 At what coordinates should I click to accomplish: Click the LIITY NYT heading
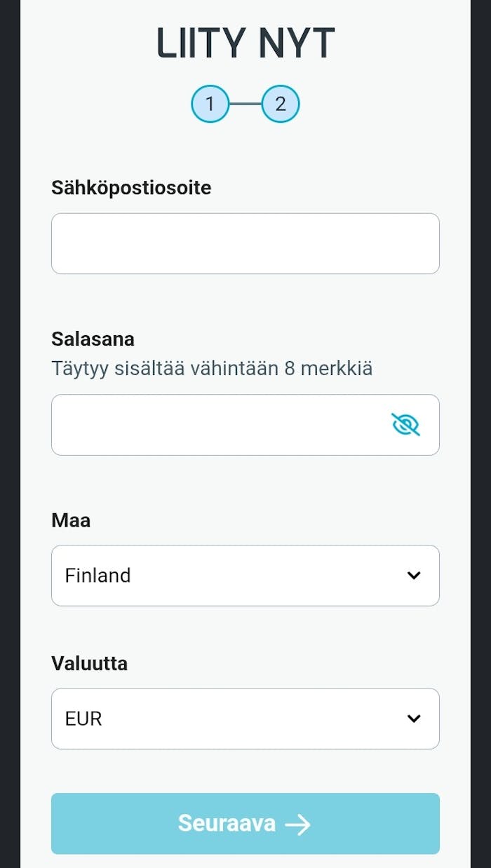[x=245, y=43]
